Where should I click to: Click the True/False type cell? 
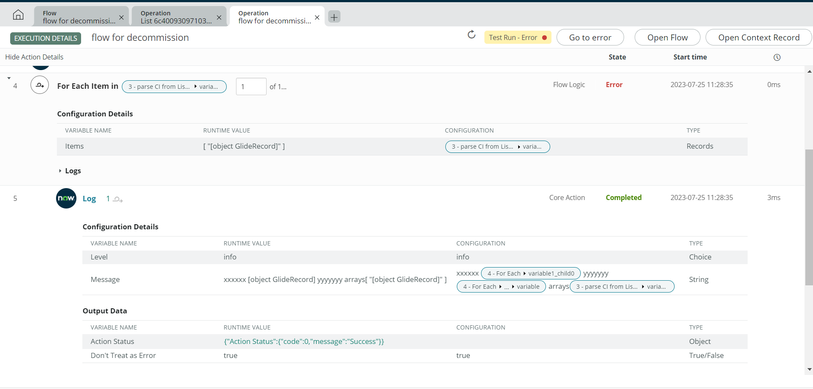tap(705, 355)
